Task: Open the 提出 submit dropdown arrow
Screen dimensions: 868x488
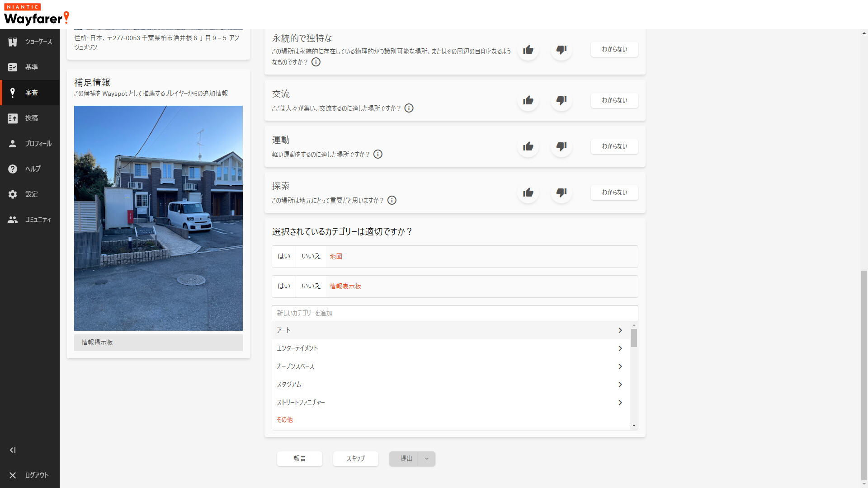Action: click(x=427, y=459)
